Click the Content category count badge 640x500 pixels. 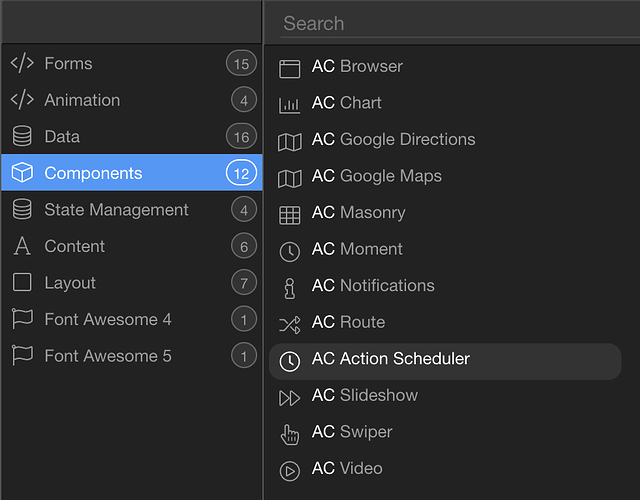pyautogui.click(x=244, y=246)
